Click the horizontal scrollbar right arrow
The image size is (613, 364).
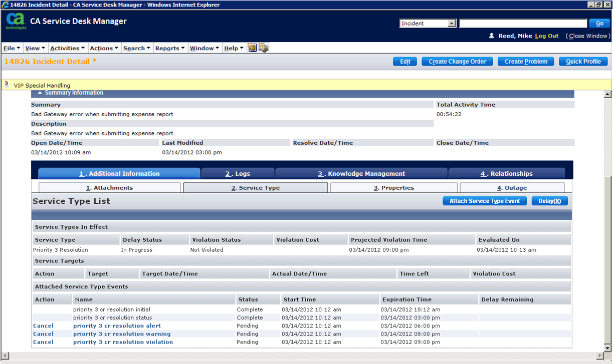tap(600, 356)
